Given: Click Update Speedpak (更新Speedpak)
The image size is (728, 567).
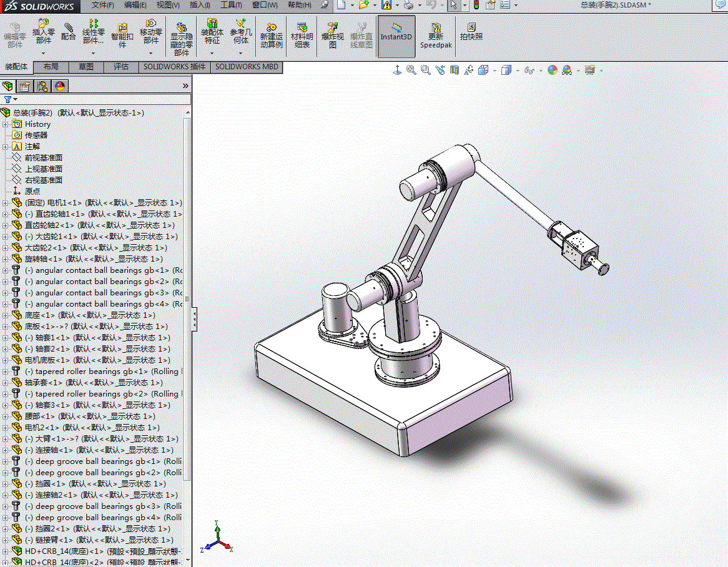Looking at the screenshot, I should pos(436,36).
